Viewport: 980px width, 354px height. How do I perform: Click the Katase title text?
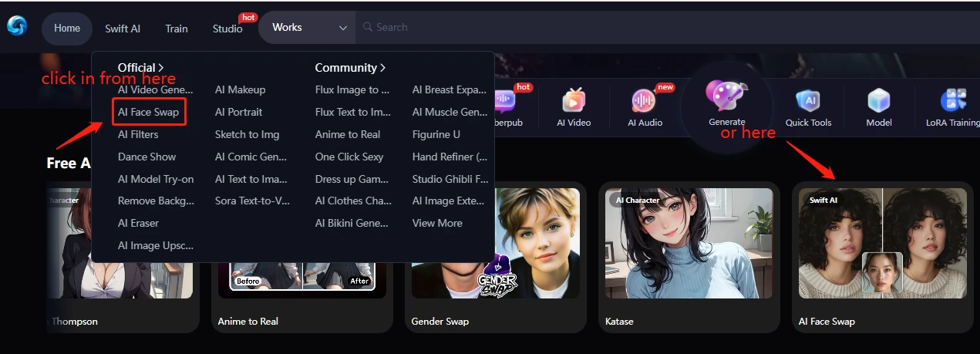[620, 321]
